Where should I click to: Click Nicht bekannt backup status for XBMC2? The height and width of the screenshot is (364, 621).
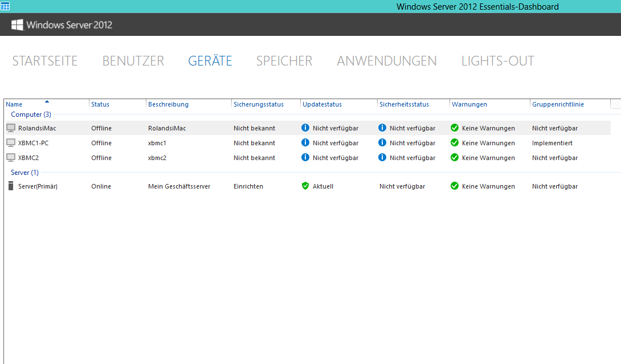(254, 158)
